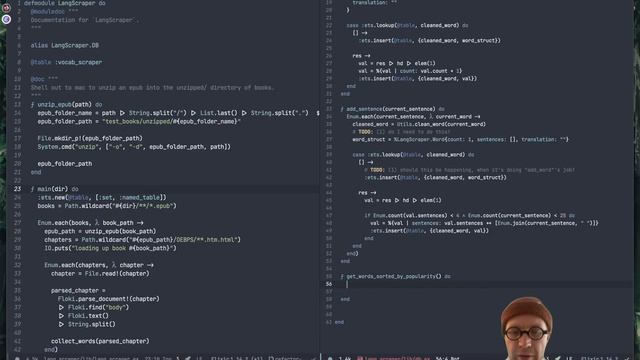Image resolution: width=640 pixels, height=360 pixels.
Task: Click 'word_struct = %LangScraper.Word' on line 37
Action: point(460,140)
